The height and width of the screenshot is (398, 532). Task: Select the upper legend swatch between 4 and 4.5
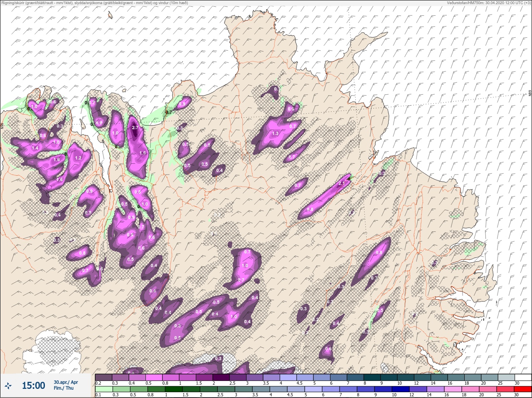click(x=288, y=377)
